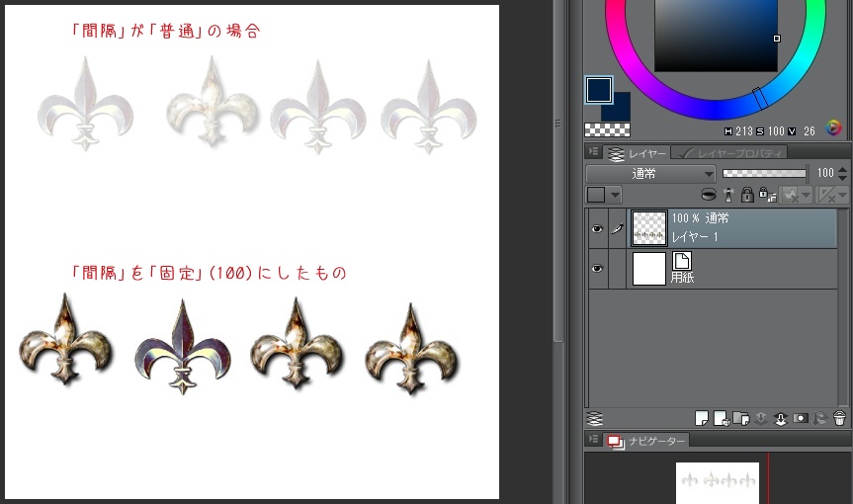Image resolution: width=853 pixels, height=504 pixels.
Task: Click the opacity value field showing 100
Action: tap(824, 173)
